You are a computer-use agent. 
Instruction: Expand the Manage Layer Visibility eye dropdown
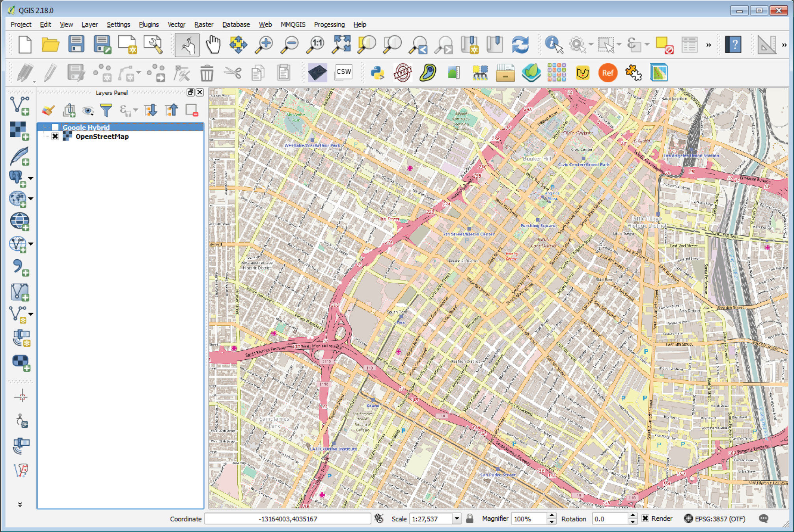(88, 111)
